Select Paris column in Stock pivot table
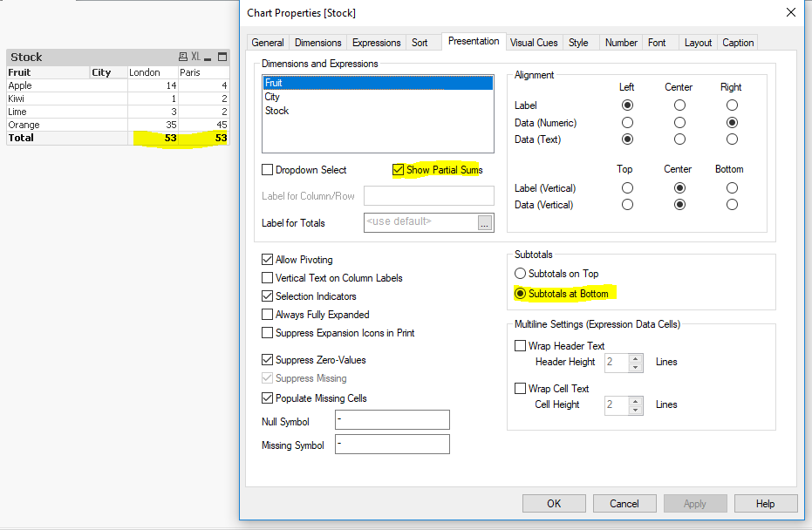The height and width of the screenshot is (530, 812). 203,72
